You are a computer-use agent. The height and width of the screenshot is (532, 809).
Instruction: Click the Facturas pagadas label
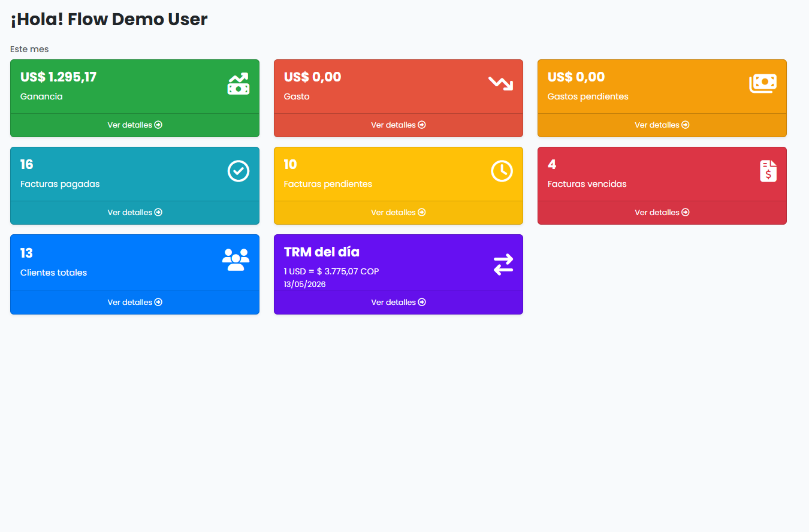(60, 184)
